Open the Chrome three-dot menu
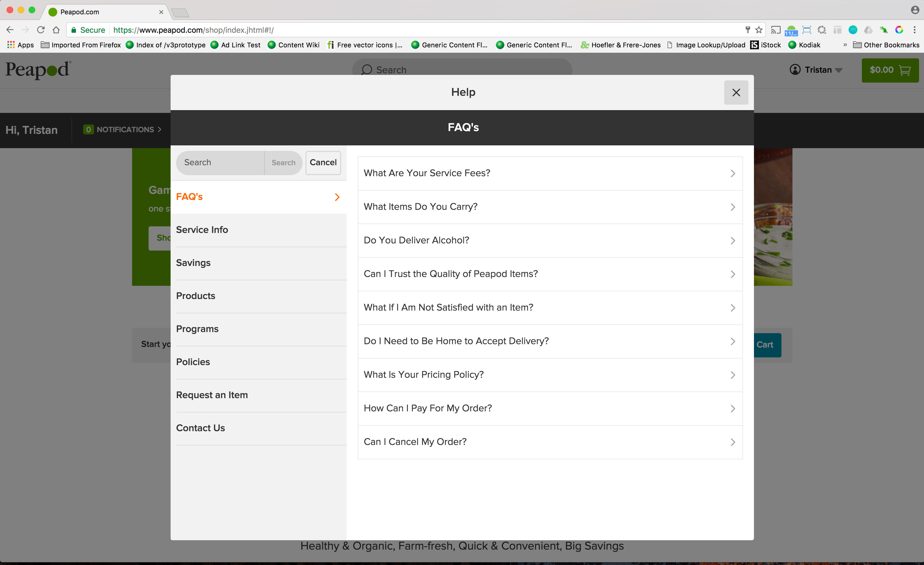924x565 pixels. click(x=914, y=30)
